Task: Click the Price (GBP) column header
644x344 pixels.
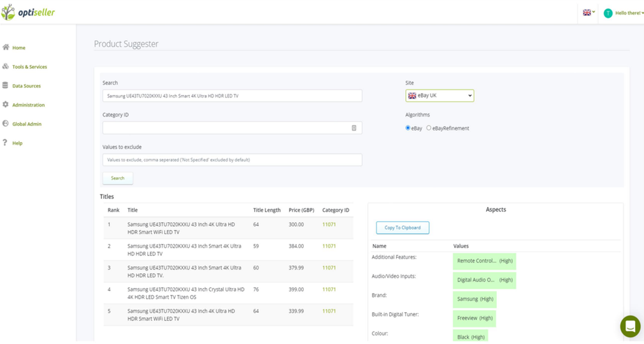Action: click(x=301, y=210)
